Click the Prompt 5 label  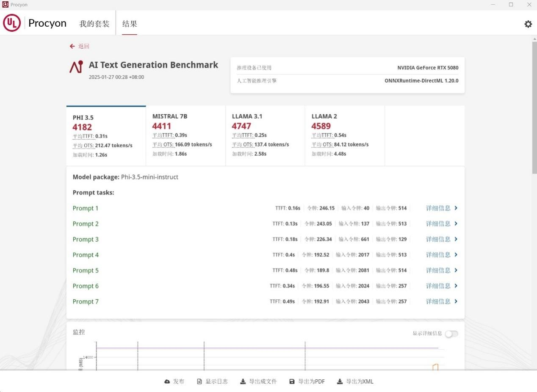point(86,271)
